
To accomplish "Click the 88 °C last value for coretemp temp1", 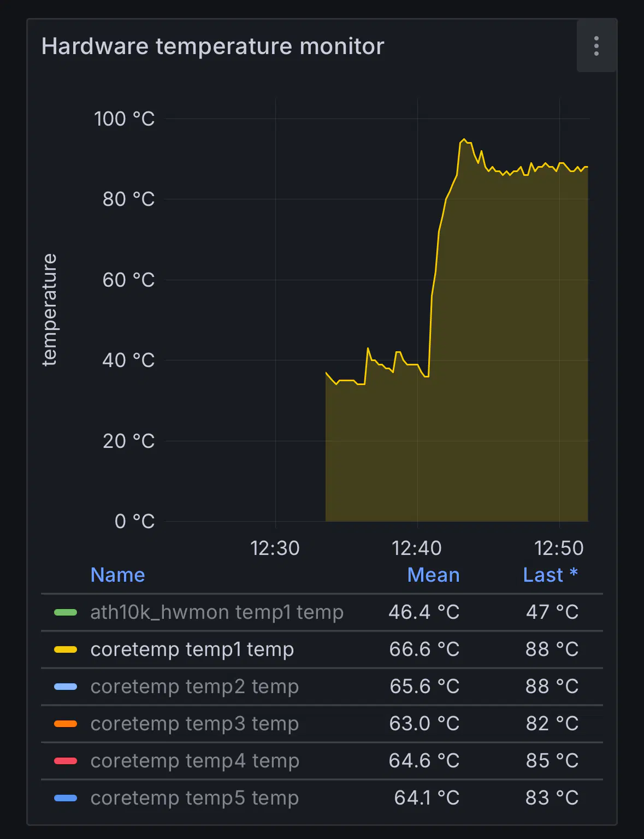I will [552, 649].
